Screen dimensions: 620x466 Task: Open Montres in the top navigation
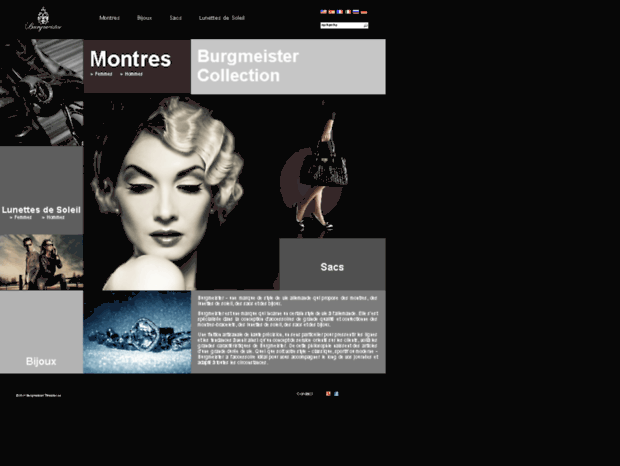(110, 18)
